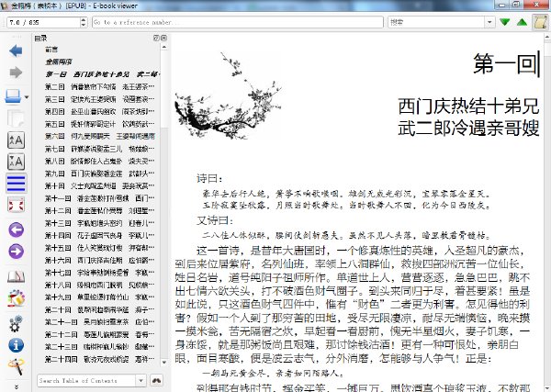Click the 'Go to a reference number' field
Viewport: 551px width, 392px height.
click(x=238, y=22)
